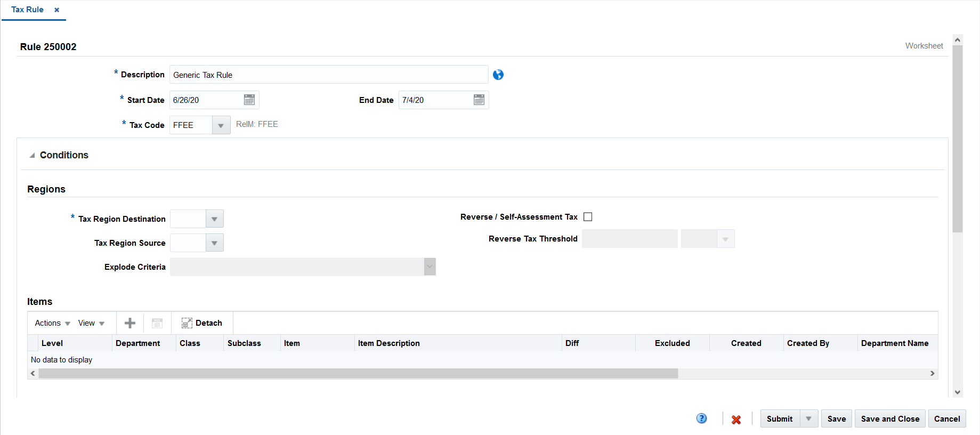Open the Explode Criteria dropdown
The image size is (980, 435).
pos(430,267)
